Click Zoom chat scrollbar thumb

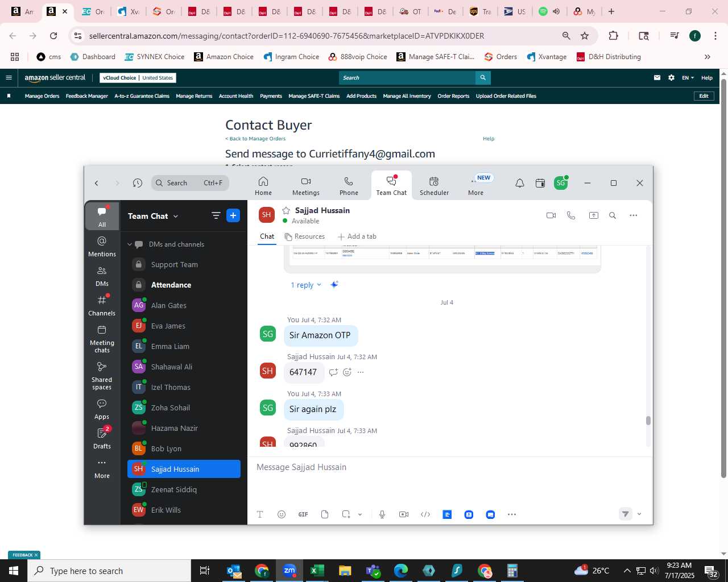tap(648, 421)
